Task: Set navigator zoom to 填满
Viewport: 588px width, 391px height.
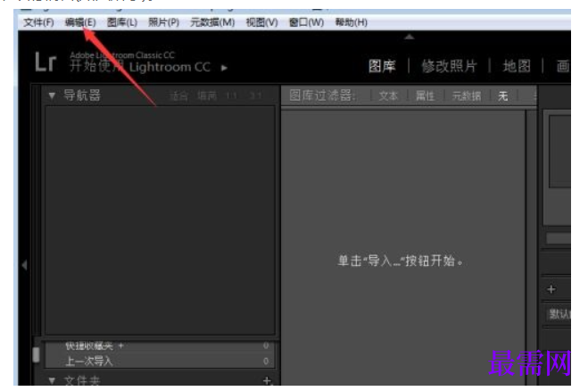Action: (207, 96)
